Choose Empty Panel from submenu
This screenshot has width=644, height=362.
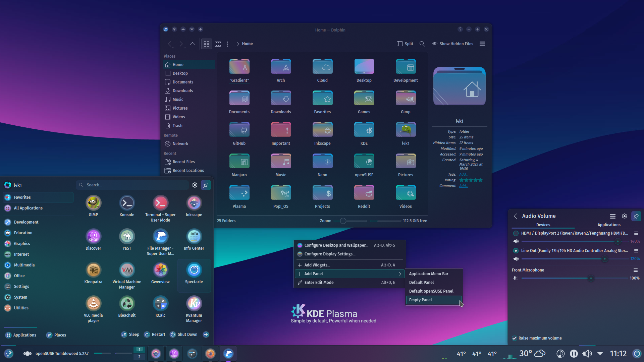434,300
